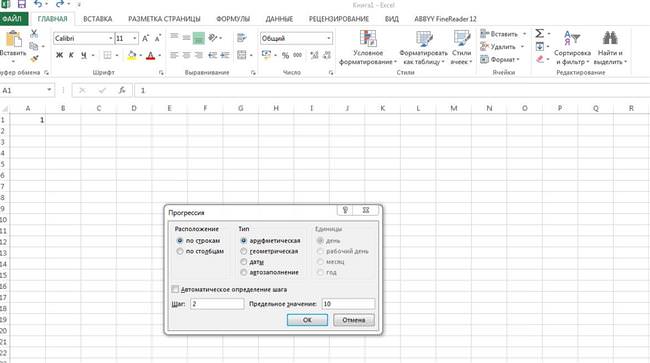Click the formula bar showing 1
Image resolution: width=650 pixels, height=363 pixels.
(x=393, y=90)
